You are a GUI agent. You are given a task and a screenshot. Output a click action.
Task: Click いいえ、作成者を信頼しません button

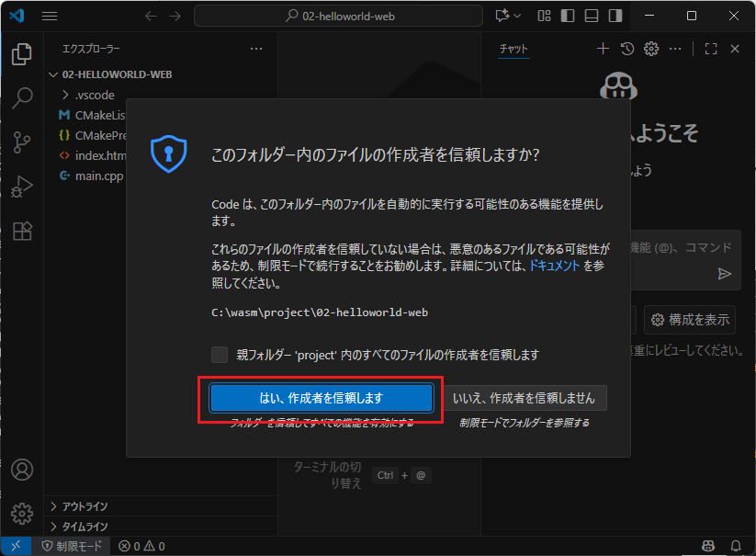[x=524, y=398]
